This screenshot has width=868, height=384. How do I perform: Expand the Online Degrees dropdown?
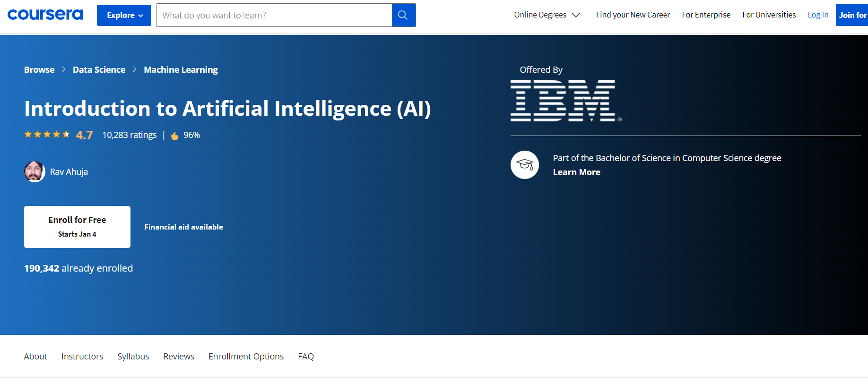547,15
